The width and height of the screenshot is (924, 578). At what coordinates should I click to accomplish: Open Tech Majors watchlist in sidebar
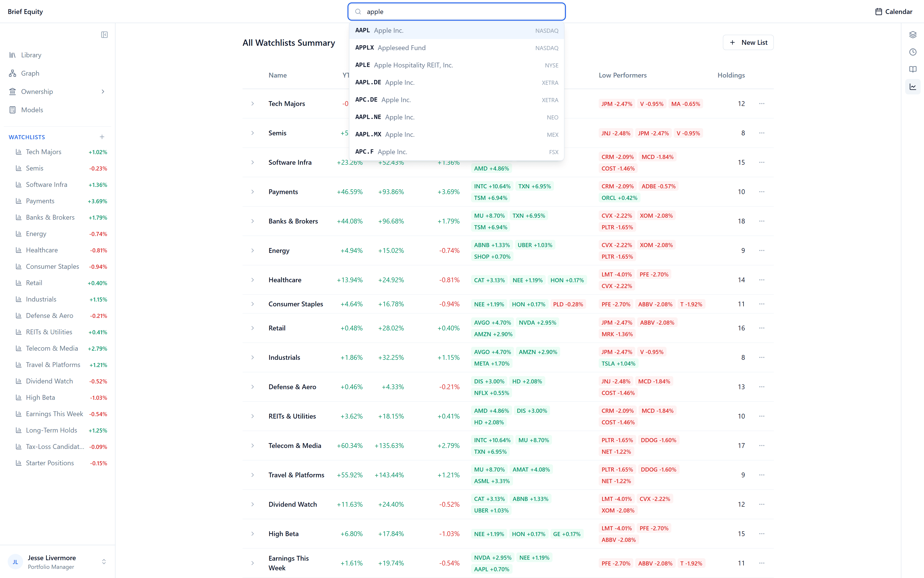[x=61, y=152]
